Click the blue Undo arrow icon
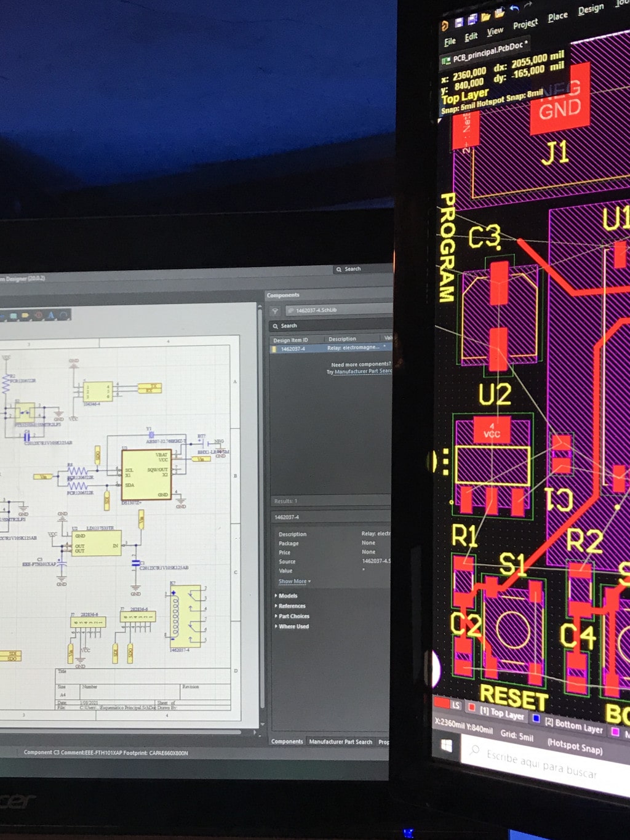This screenshot has height=840, width=630. [x=514, y=9]
